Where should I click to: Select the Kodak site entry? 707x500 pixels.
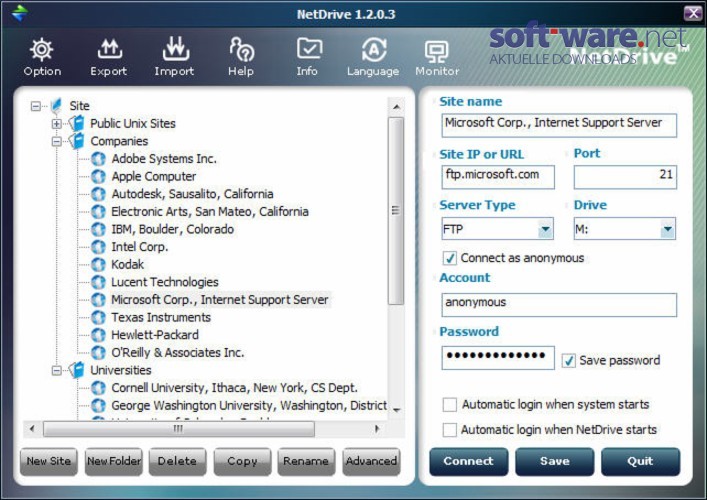point(128,264)
